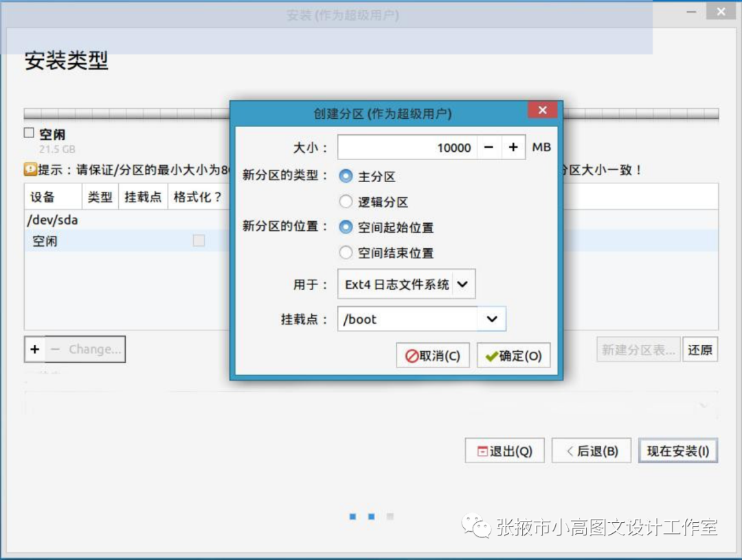742x560 pixels.
Task: Click 现在安装(I) install now button
Action: [678, 451]
